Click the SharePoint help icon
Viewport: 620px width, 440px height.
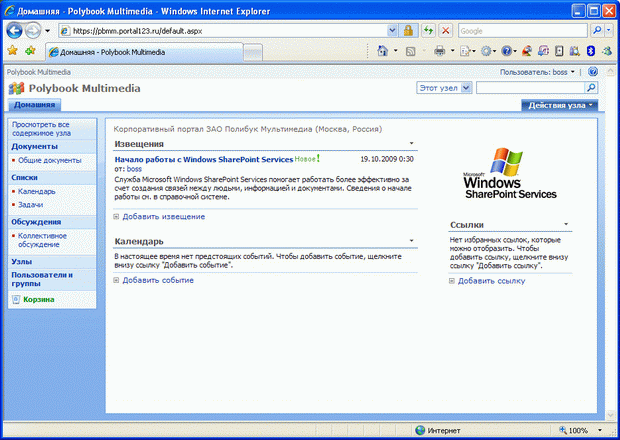(592, 72)
